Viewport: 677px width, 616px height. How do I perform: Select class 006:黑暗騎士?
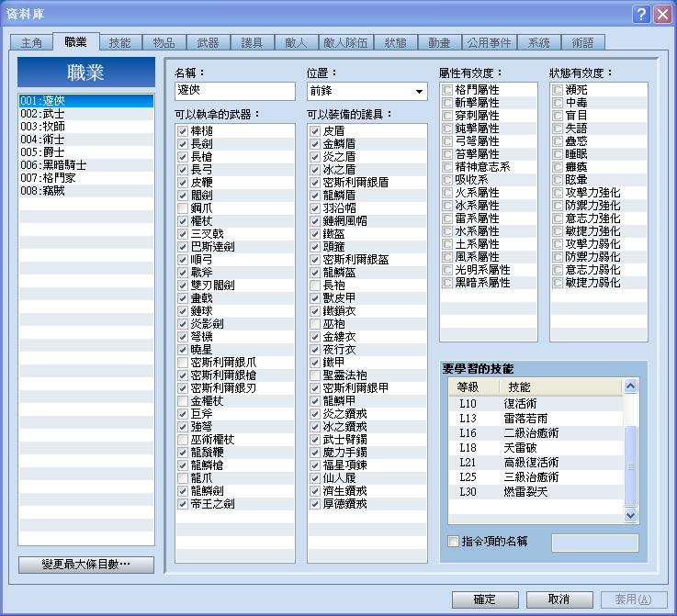pos(86,165)
